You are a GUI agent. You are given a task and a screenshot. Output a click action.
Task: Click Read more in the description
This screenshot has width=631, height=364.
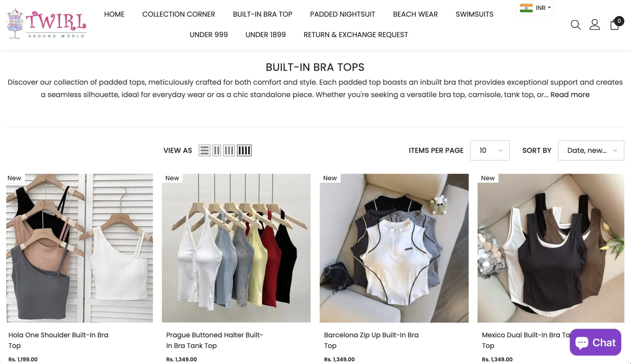coord(570,95)
